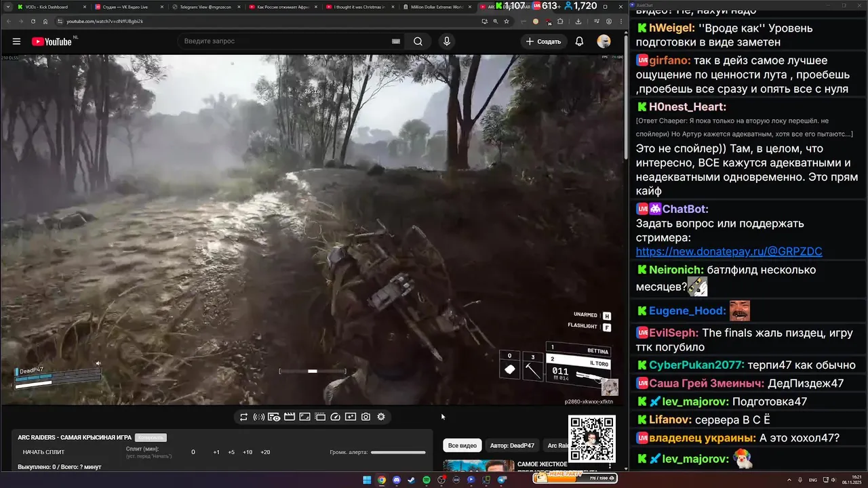868x488 pixels.
Task: Switch to I thought it was Christmas tab
Action: 359,7
